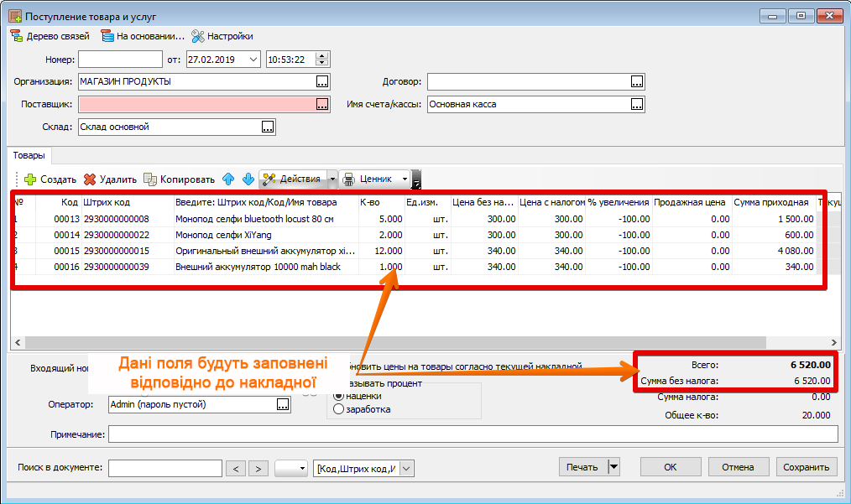Move row down with blue arrow

coord(248,179)
